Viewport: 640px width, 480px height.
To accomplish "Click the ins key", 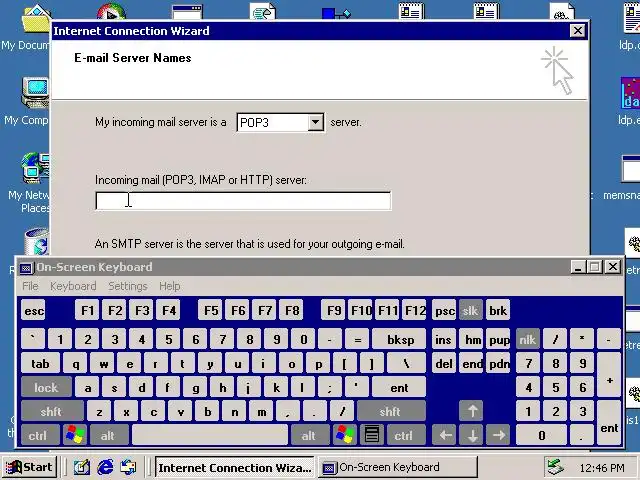I will (x=444, y=339).
